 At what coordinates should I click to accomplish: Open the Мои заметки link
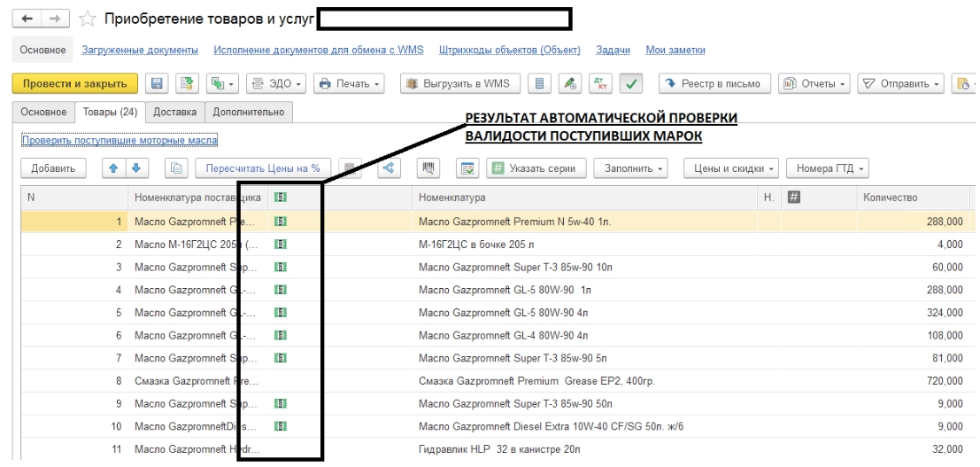675,51
